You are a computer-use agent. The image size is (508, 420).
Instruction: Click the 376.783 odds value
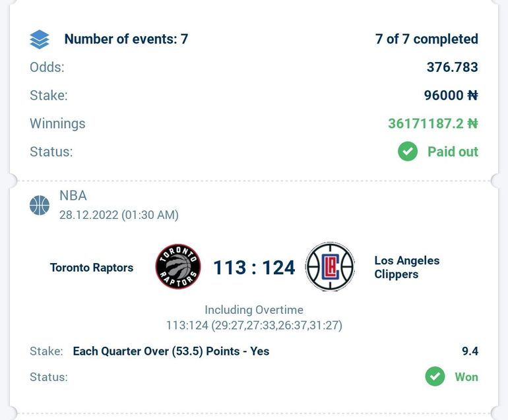[452, 67]
